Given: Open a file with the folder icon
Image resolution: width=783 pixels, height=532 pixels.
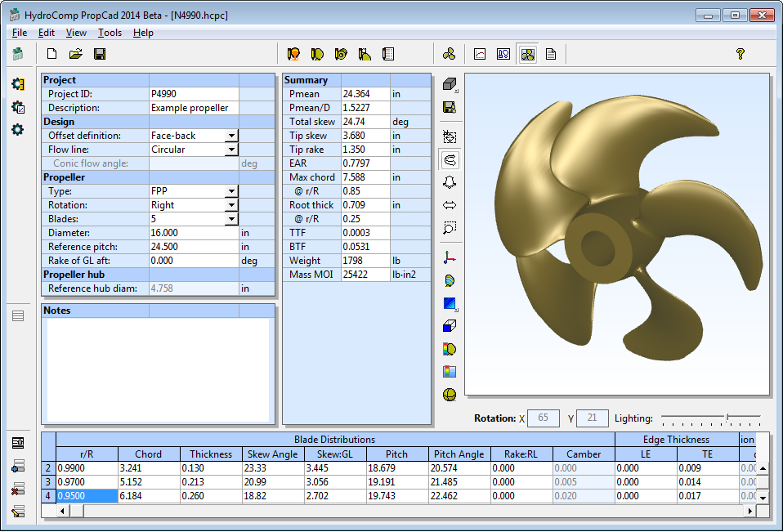Looking at the screenshot, I should point(76,54).
